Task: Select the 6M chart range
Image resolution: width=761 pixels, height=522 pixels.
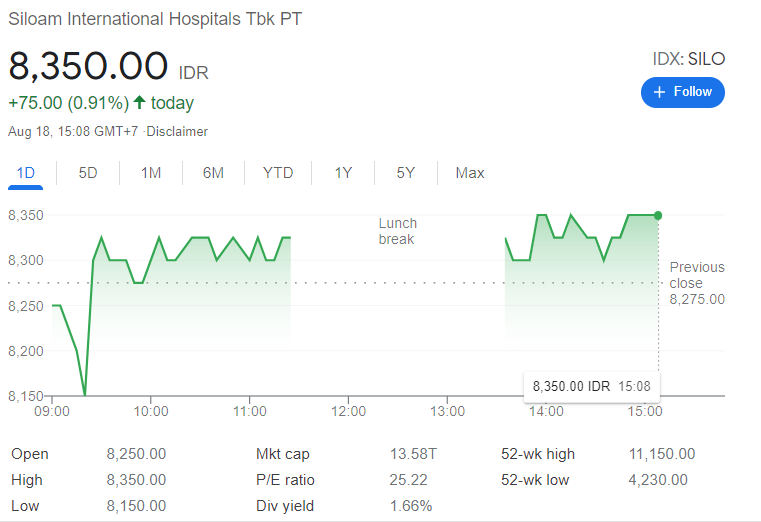Action: coord(213,173)
